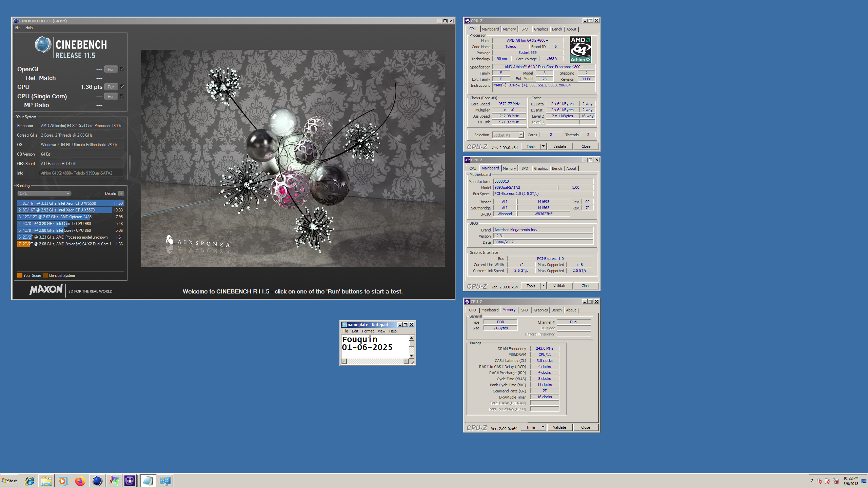Screen dimensions: 868x488
Task: Click Notepad vertical scrollbar down arrow
Action: pos(412,355)
